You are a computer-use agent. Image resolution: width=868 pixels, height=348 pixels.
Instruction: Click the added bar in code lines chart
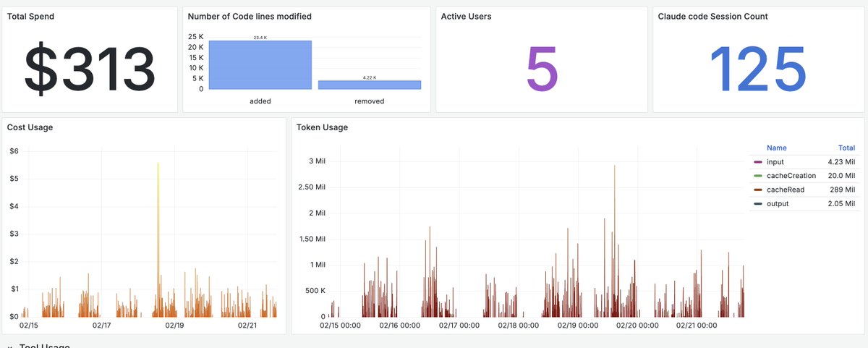point(260,65)
